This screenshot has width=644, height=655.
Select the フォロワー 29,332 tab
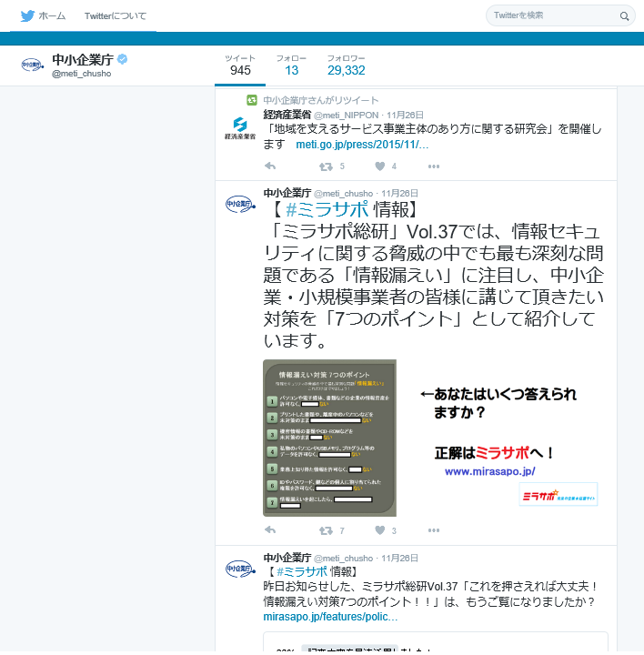[x=346, y=65]
